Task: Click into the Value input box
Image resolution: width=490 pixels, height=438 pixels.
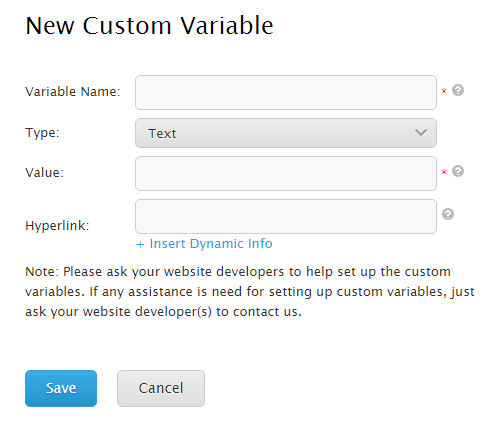Action: coord(286,173)
